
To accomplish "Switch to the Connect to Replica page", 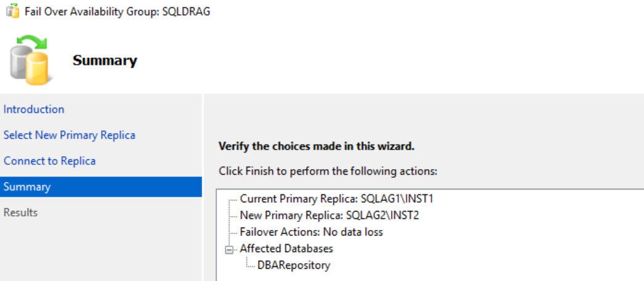I will [50, 161].
